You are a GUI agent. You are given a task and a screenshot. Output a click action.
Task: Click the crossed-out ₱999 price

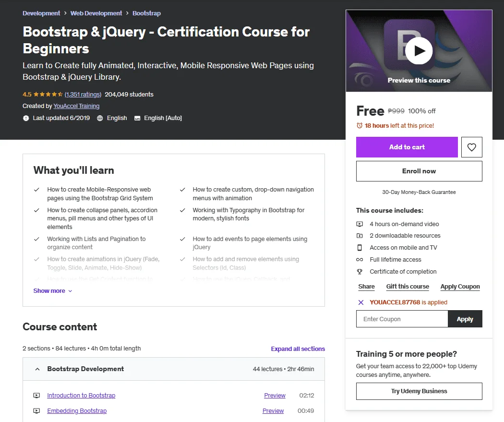coord(396,111)
